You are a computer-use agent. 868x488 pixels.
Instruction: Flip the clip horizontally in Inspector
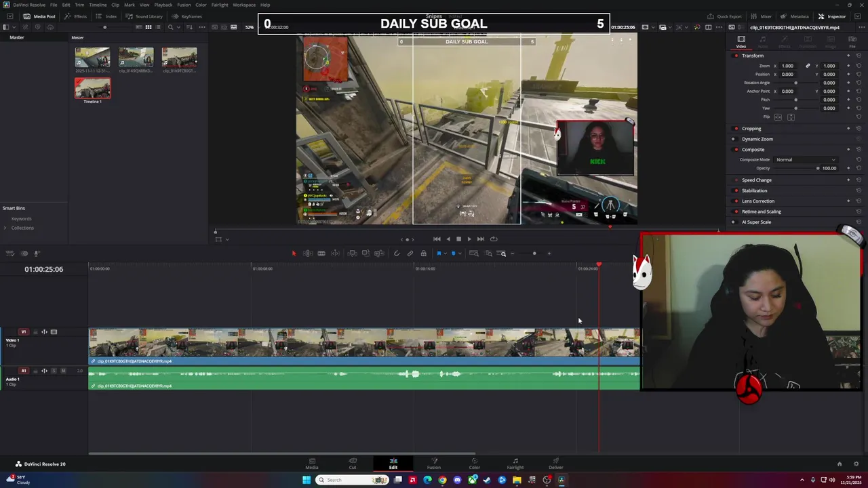pyautogui.click(x=778, y=117)
